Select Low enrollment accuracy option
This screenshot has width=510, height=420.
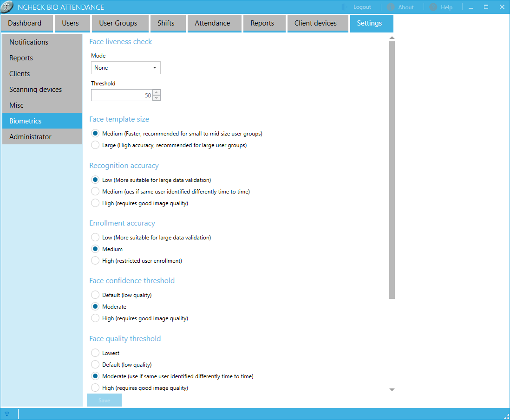coord(95,238)
